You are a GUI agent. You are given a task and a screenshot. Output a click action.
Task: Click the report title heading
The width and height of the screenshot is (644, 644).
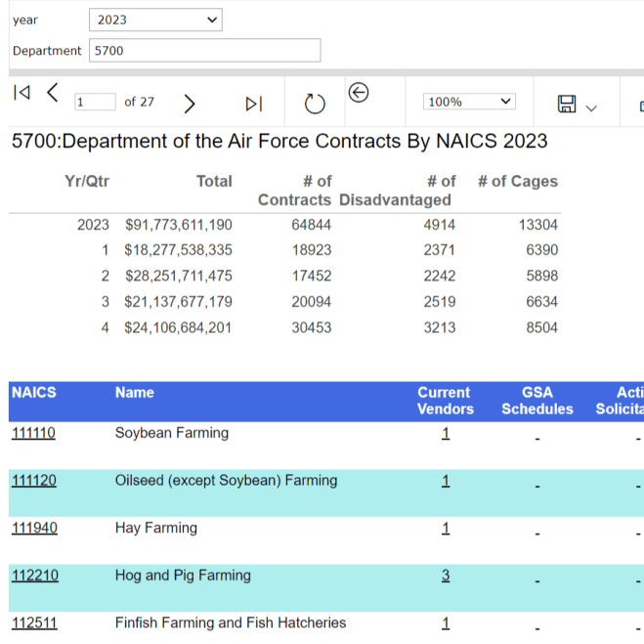279,141
